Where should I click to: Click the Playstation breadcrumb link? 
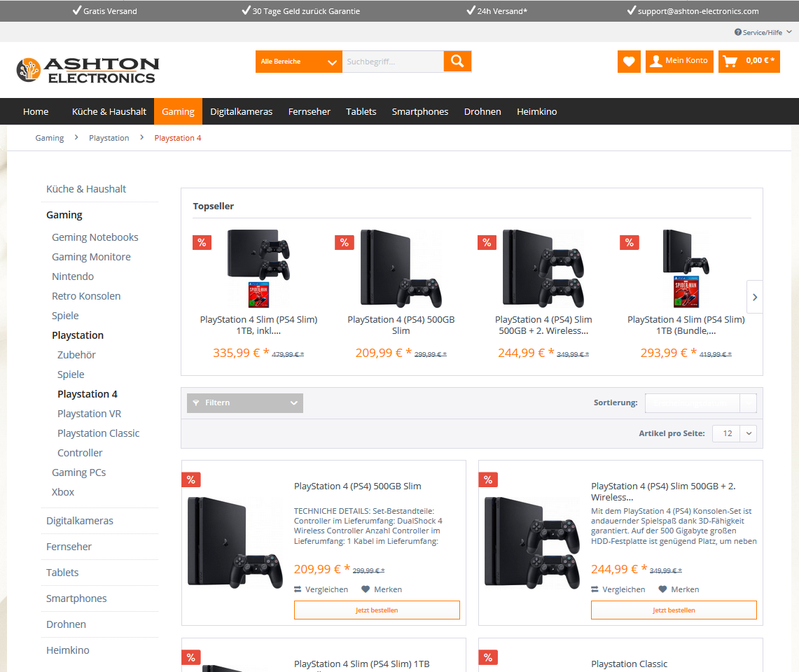[109, 138]
